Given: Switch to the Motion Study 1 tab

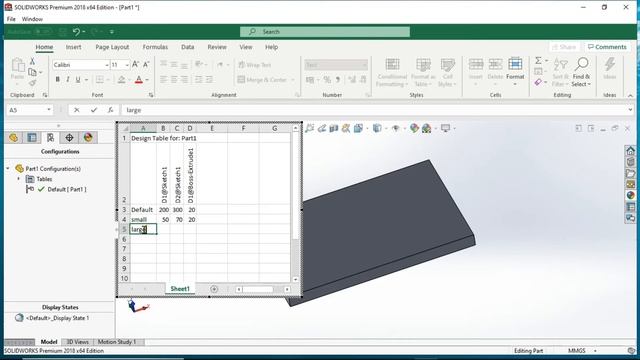Looking at the screenshot, I should pyautogui.click(x=117, y=342).
